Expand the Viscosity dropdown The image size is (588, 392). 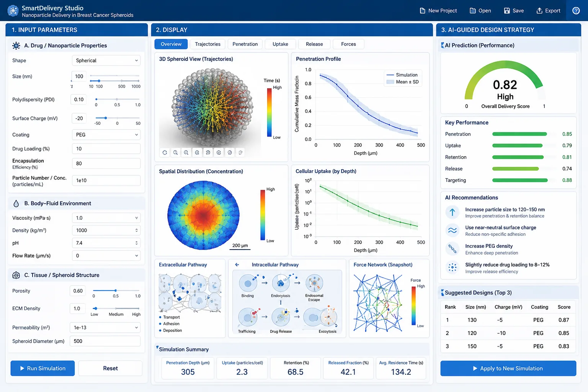[106, 218]
